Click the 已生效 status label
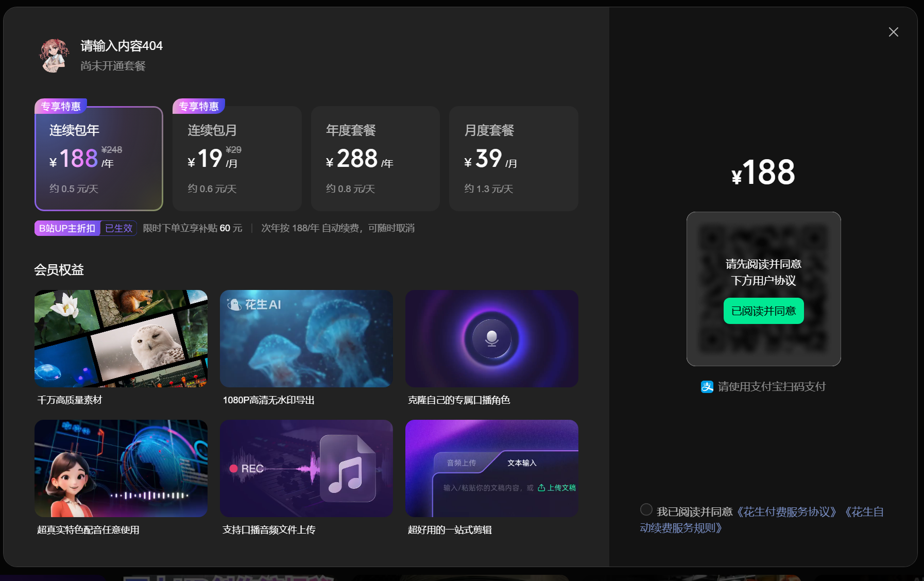Screen dimensions: 924x581 point(119,228)
